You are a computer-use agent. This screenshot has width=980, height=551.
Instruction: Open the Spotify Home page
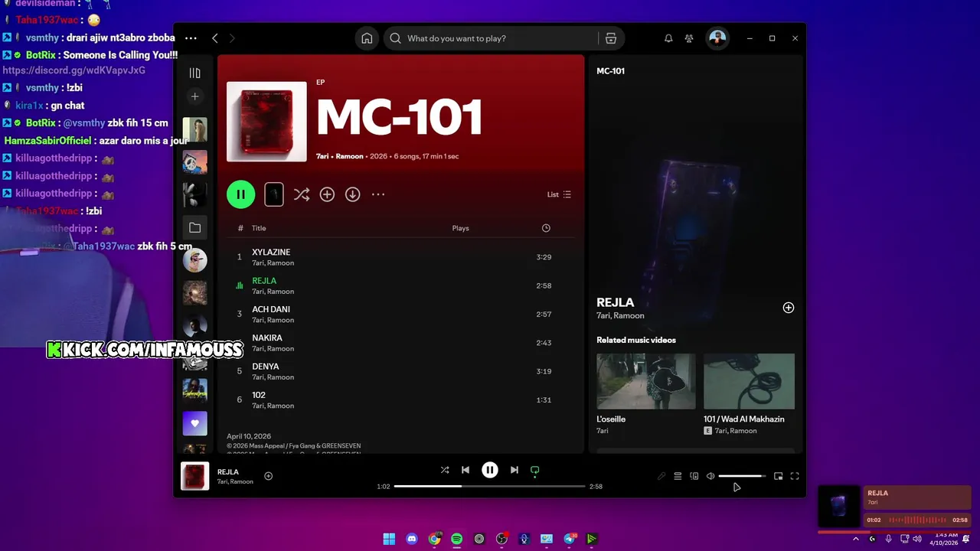click(x=367, y=38)
